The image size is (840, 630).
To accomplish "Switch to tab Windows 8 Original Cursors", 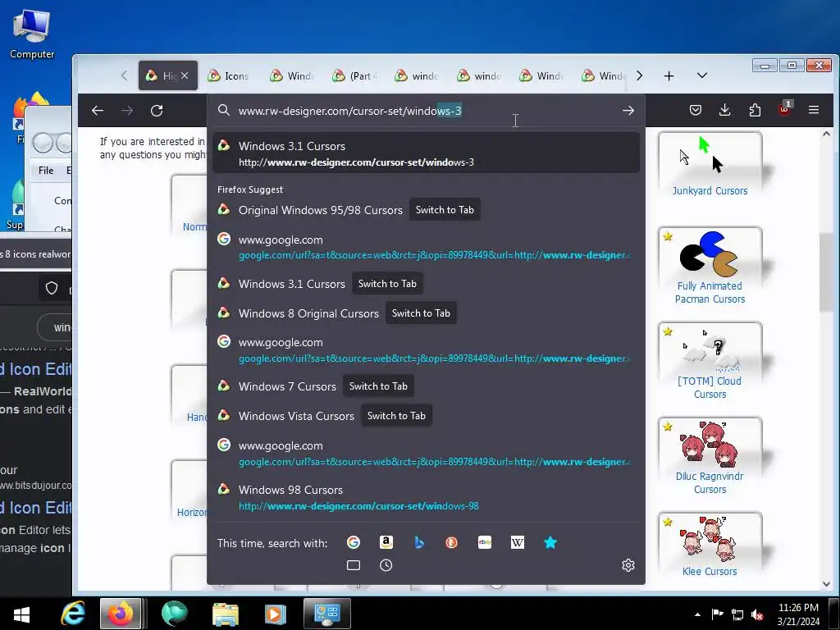I will coord(421,313).
